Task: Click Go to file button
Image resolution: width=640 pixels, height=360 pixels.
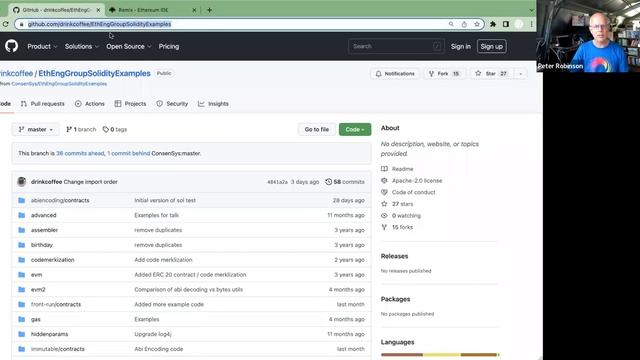Action: tap(316, 129)
